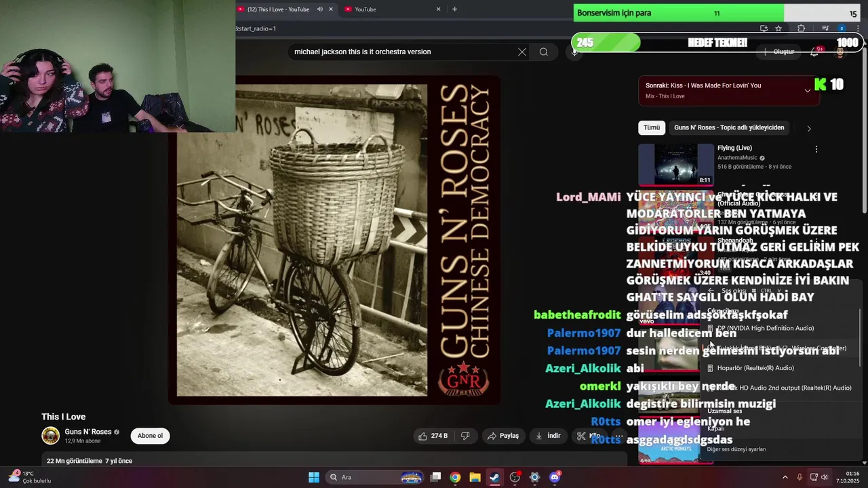Screen dimensions: 868x488
Task: Subscribe with the Abone ol button
Action: 150,436
